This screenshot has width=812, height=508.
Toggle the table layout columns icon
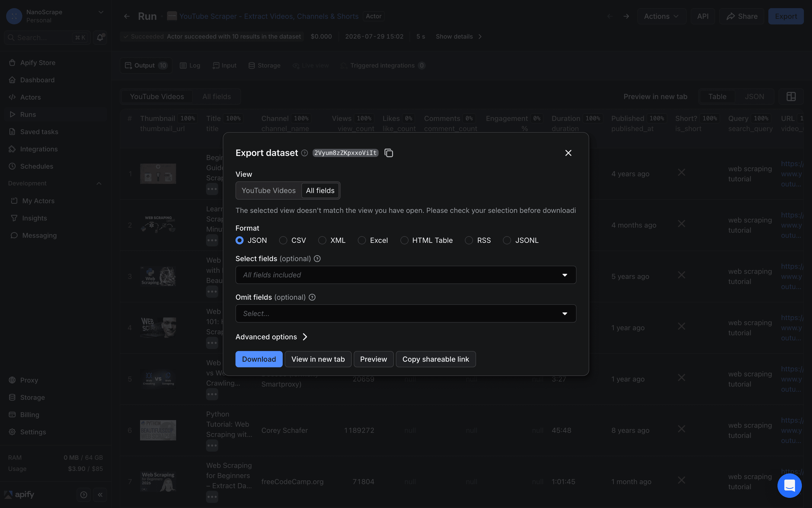pyautogui.click(x=791, y=97)
